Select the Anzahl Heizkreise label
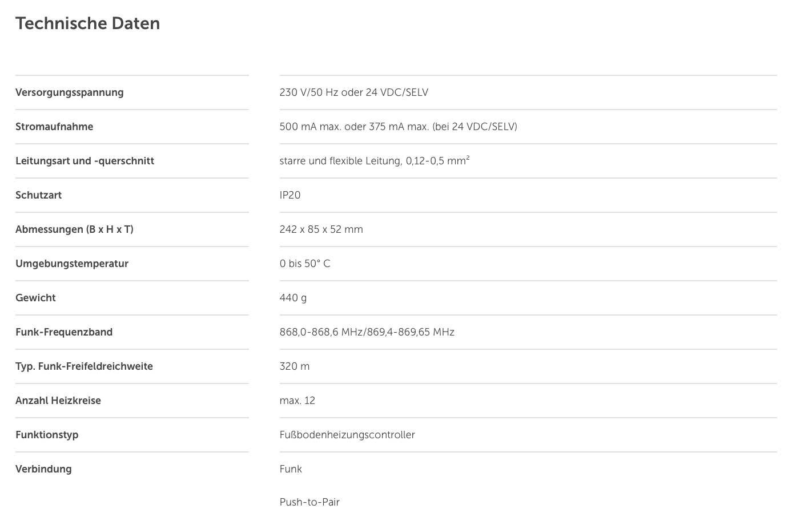Screen dimensions: 812x517 pos(58,401)
